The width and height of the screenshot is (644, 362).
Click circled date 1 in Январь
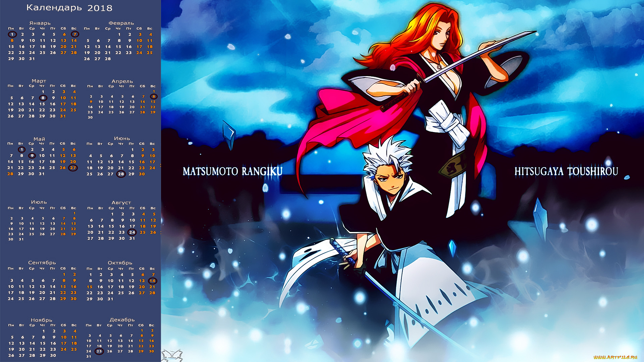click(12, 34)
